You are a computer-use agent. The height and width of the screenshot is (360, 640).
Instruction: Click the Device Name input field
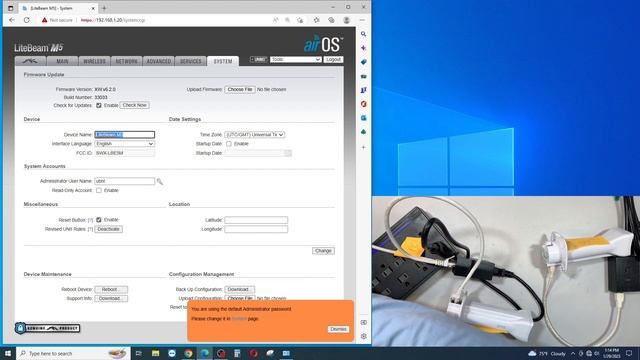tap(124, 135)
